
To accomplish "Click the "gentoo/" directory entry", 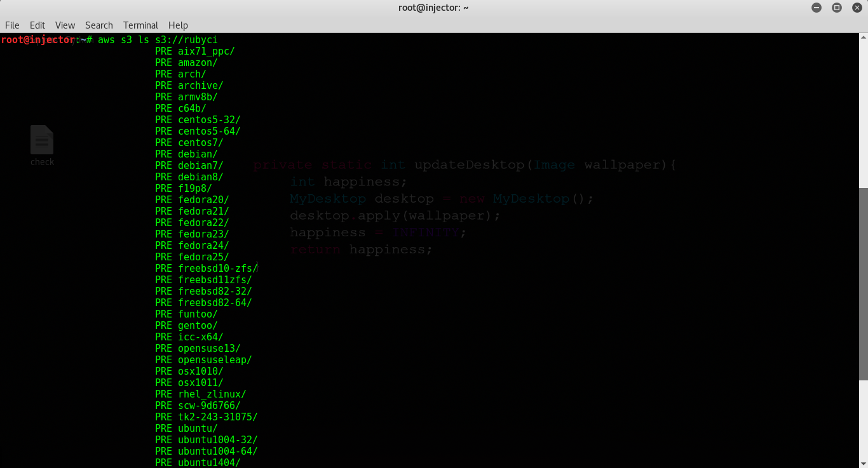I will click(198, 325).
